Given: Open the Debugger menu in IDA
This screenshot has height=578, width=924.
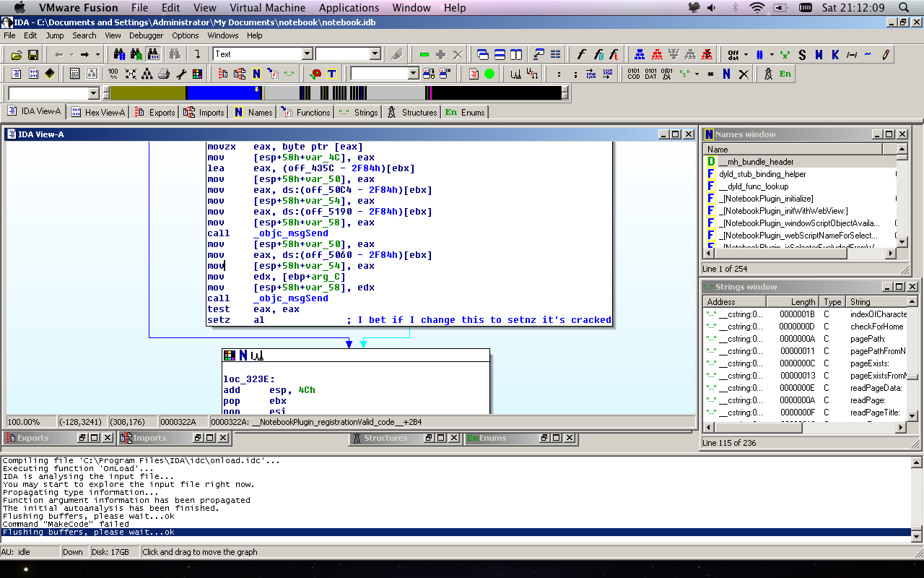Looking at the screenshot, I should pos(146,35).
